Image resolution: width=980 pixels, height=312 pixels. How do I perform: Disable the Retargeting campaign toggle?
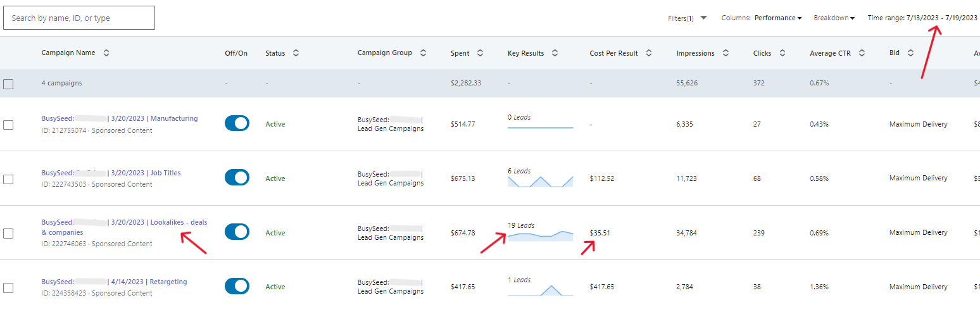pos(237,287)
